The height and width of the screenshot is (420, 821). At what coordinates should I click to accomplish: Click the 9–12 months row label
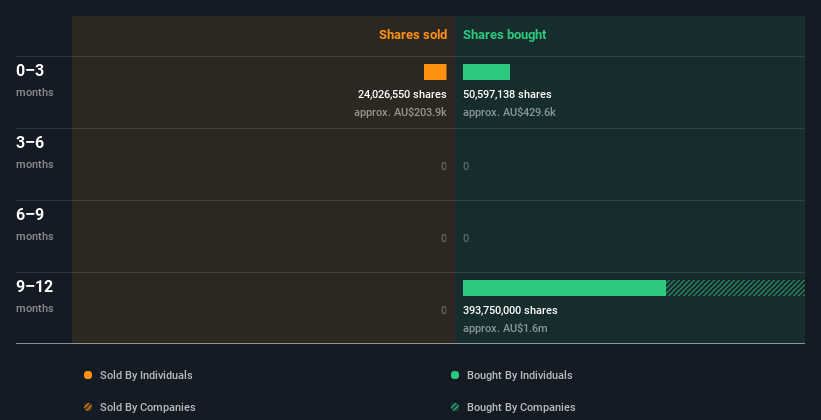pos(35,296)
